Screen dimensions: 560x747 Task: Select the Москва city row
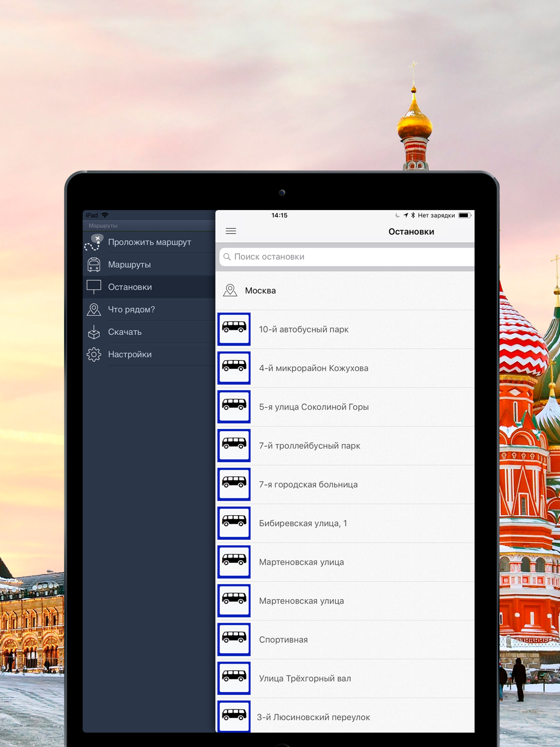click(345, 291)
